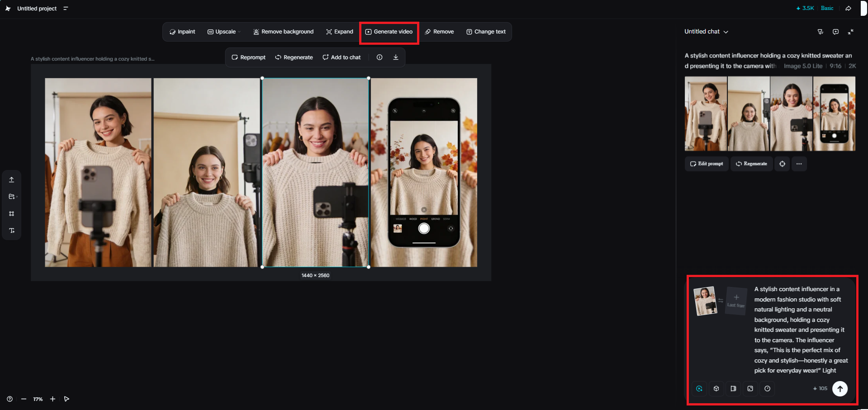Collapse the chat panel

(851, 32)
